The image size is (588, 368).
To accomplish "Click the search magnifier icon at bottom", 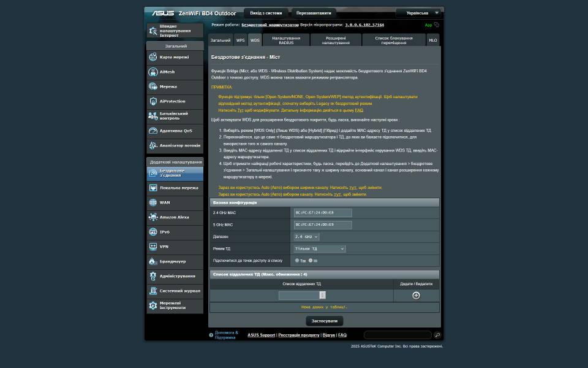I will point(437,335).
